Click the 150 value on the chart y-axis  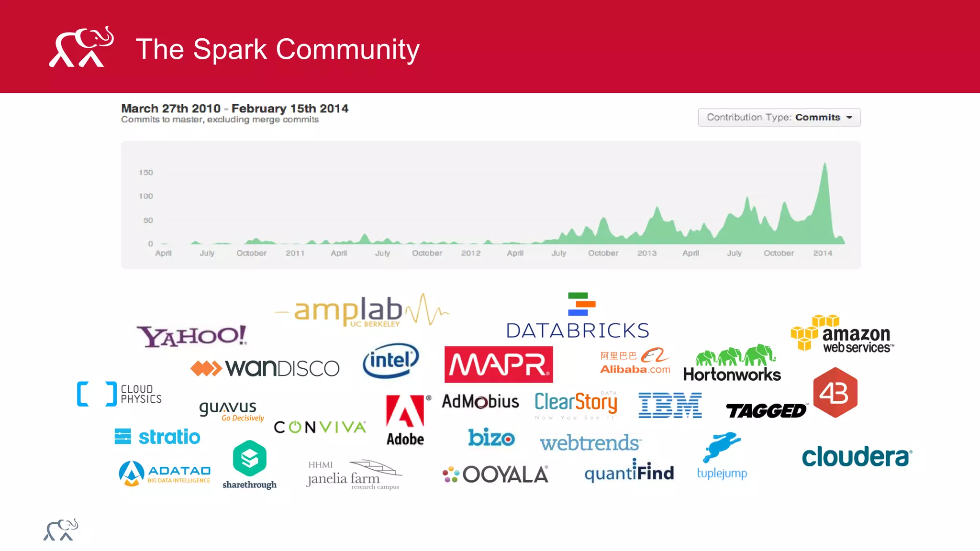tap(146, 173)
